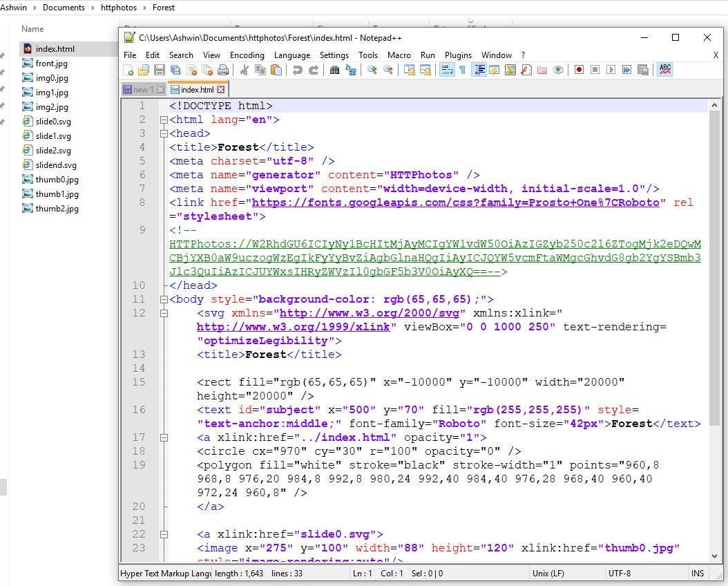Open Folder as Workspace icon
Viewport: 728px width, 586px height.
(x=542, y=70)
